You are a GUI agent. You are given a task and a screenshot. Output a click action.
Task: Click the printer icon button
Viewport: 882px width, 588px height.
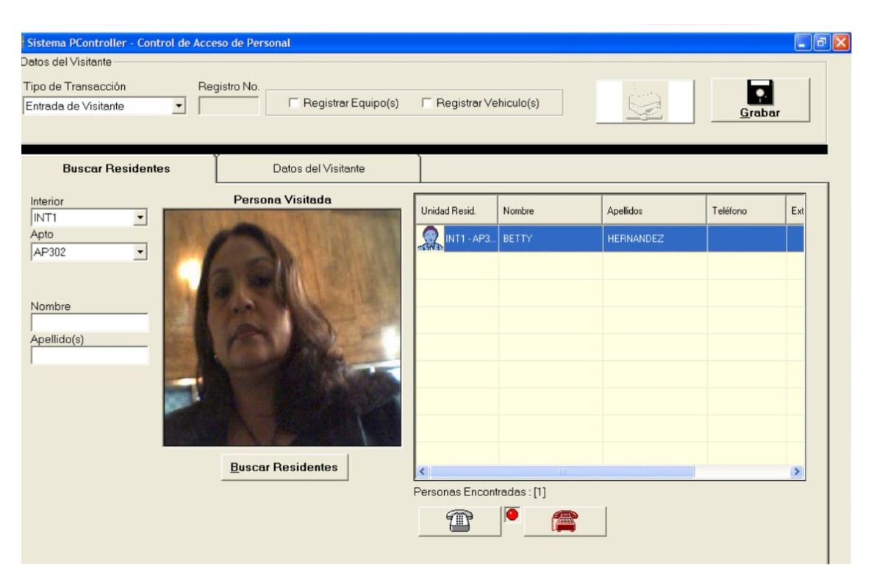pos(645,101)
